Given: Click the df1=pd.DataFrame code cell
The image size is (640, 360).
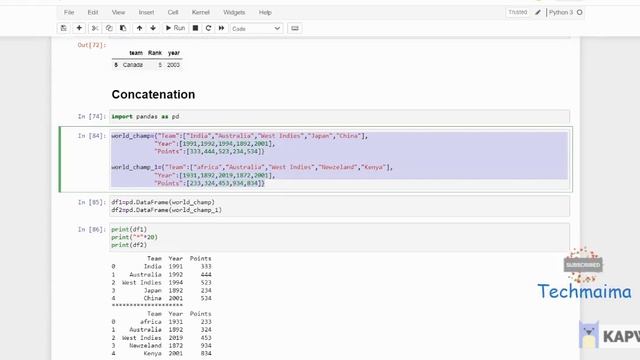Looking at the screenshot, I should pyautogui.click(x=340, y=206).
